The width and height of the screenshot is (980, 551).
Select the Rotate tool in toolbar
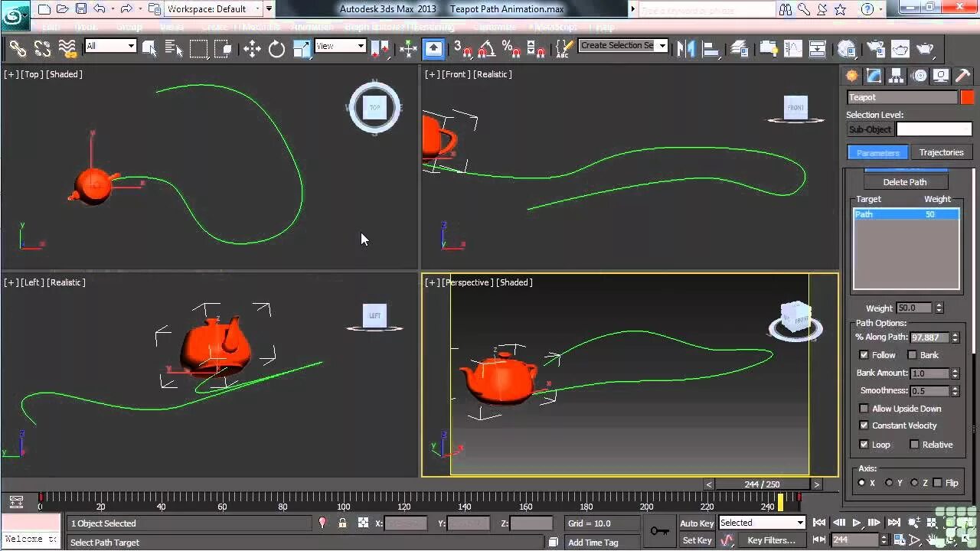pos(276,50)
